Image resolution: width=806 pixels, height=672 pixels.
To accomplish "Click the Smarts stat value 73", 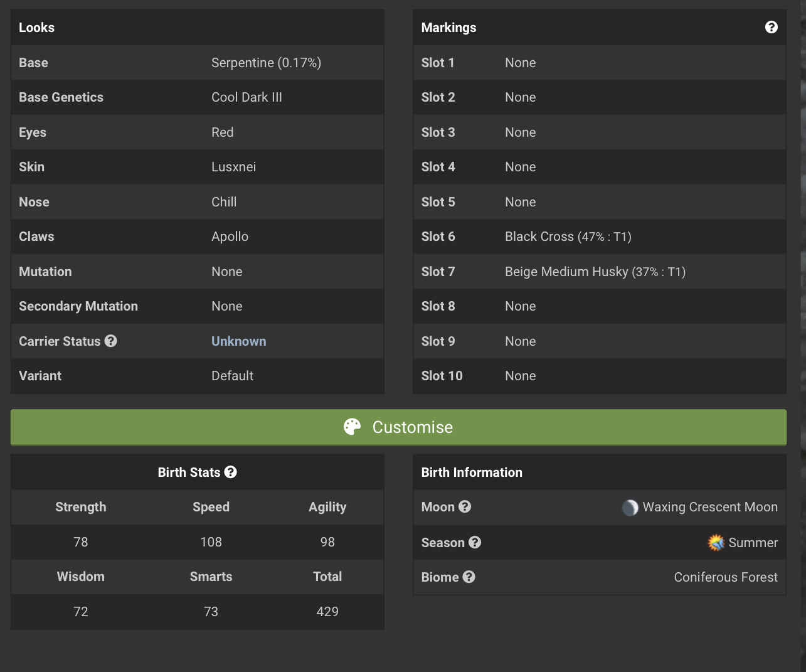I will [211, 612].
